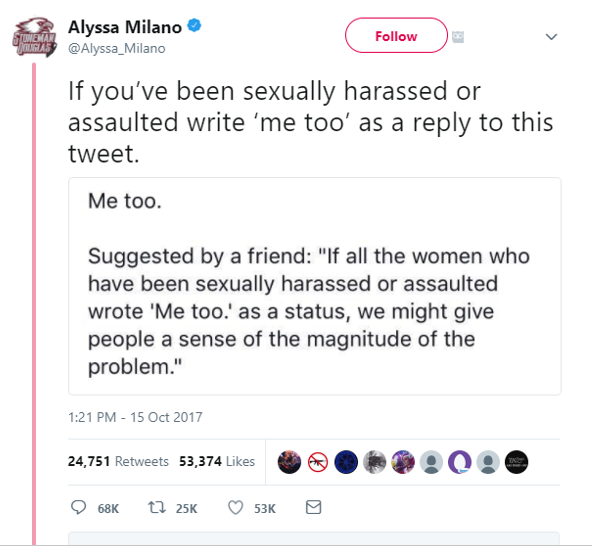Click the retweet arrows icon
The width and height of the screenshot is (592, 546).
pos(156,507)
